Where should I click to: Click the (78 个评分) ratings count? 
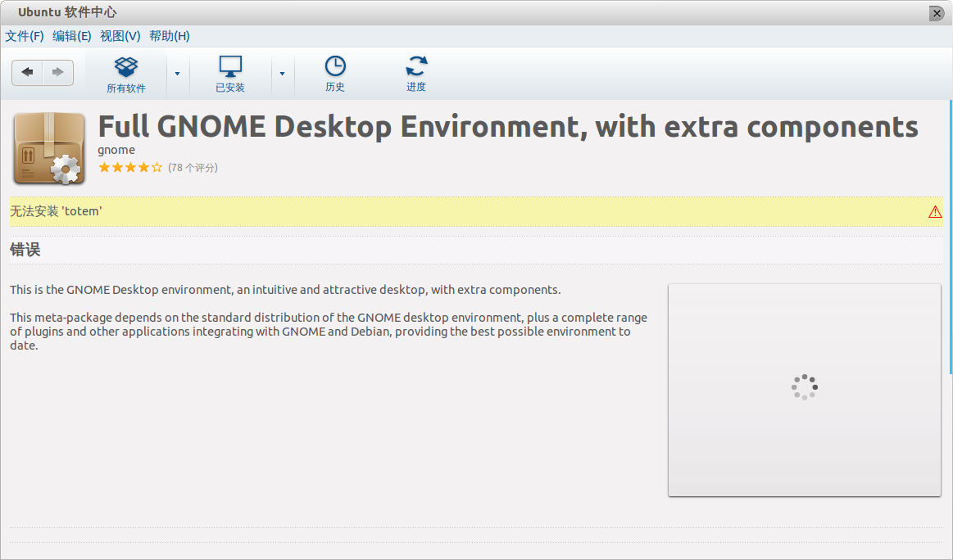tap(193, 168)
